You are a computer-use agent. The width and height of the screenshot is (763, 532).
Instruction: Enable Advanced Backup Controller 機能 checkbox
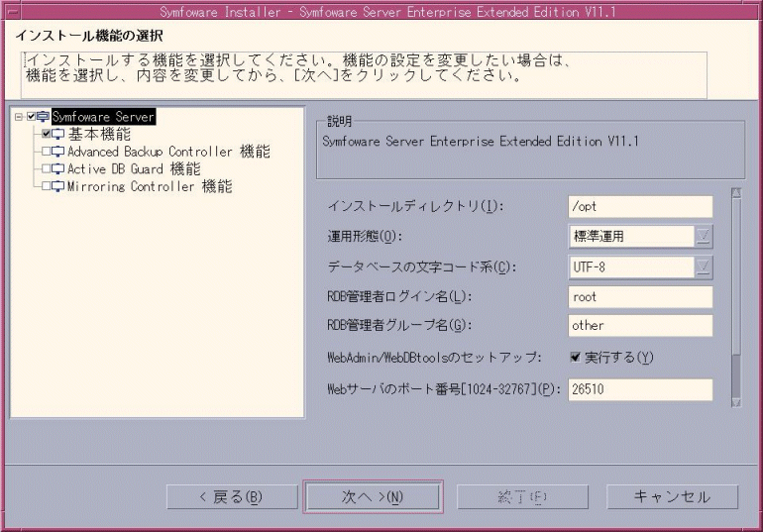[47, 152]
